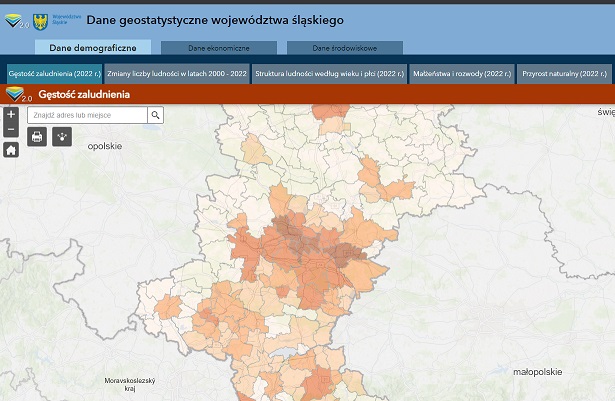The height and width of the screenshot is (401, 615).
Task: Zoom out of the map
Action: (x=11, y=129)
